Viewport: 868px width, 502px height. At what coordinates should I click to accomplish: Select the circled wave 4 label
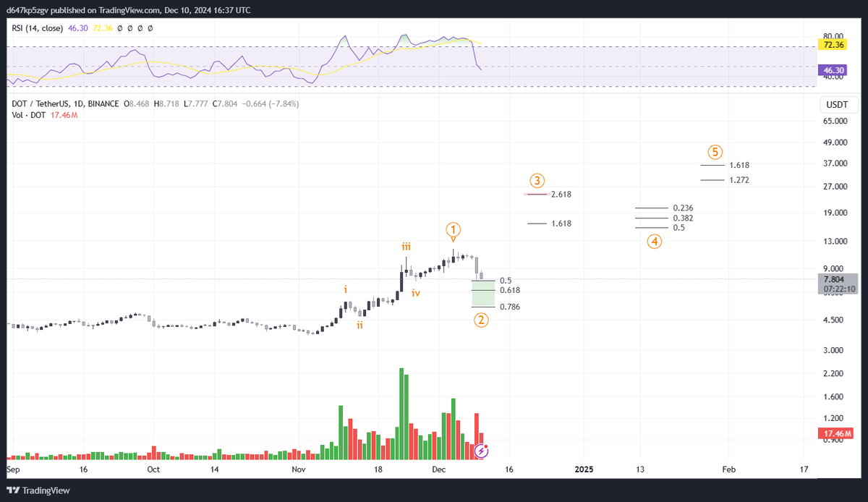click(654, 241)
